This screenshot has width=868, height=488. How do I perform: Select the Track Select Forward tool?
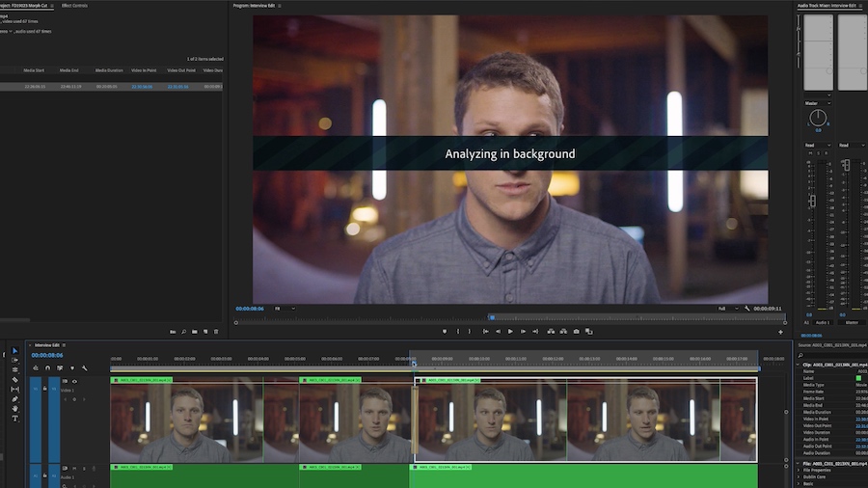tap(14, 360)
